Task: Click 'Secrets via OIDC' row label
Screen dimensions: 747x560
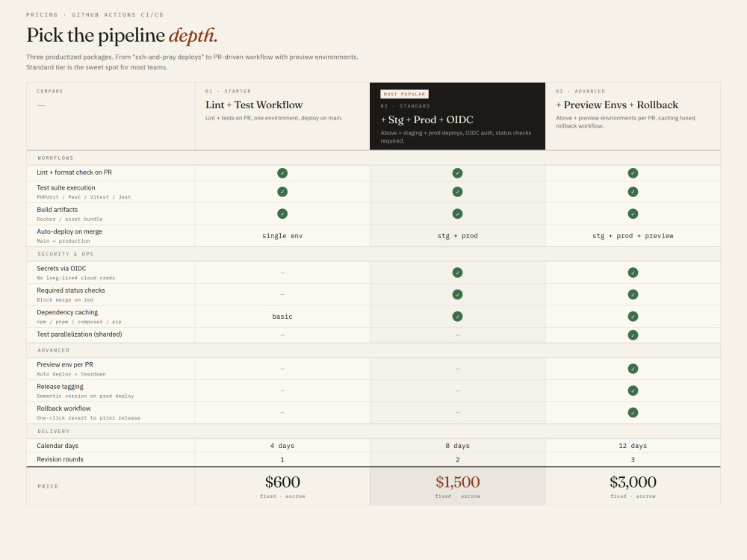Action: click(61, 269)
